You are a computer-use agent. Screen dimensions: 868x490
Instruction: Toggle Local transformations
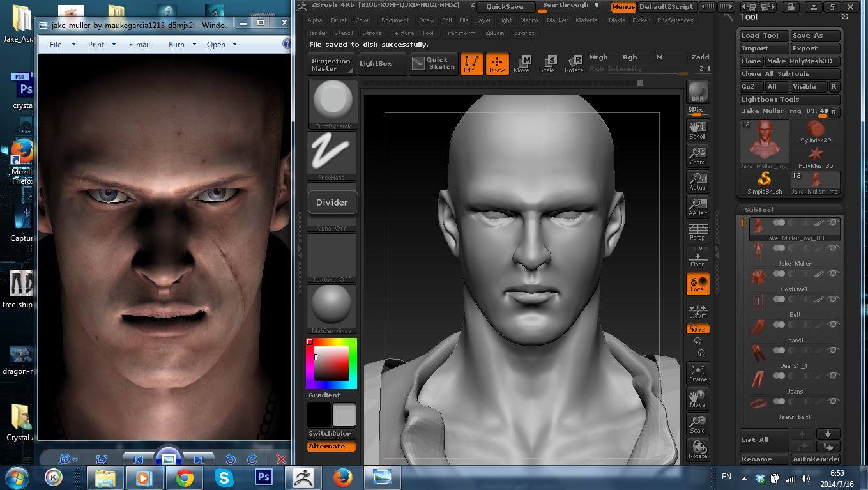697,284
